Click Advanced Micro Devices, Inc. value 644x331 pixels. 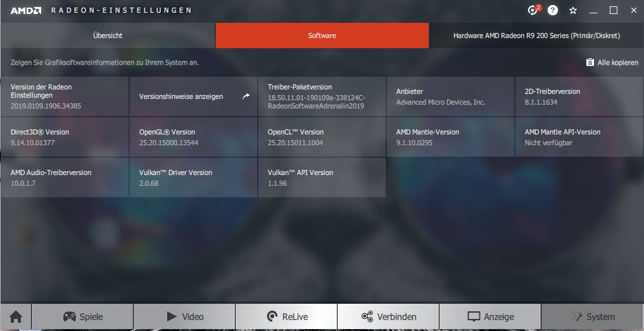tap(441, 102)
